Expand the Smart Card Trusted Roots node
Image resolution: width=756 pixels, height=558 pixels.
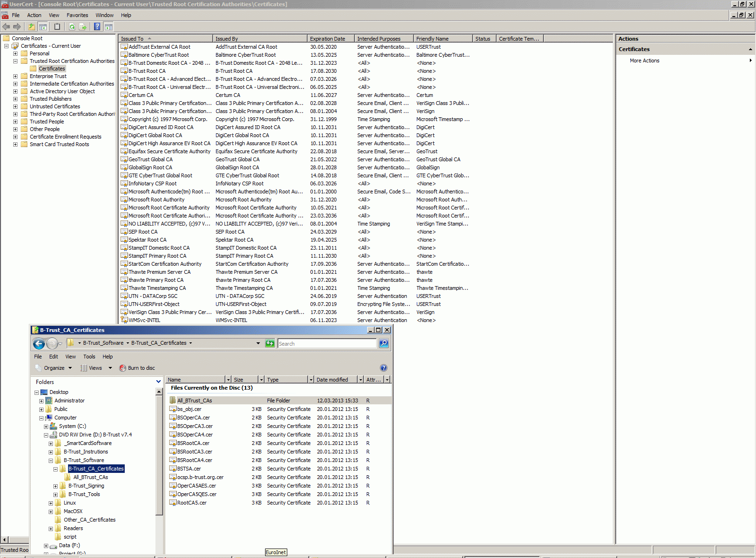[15, 144]
